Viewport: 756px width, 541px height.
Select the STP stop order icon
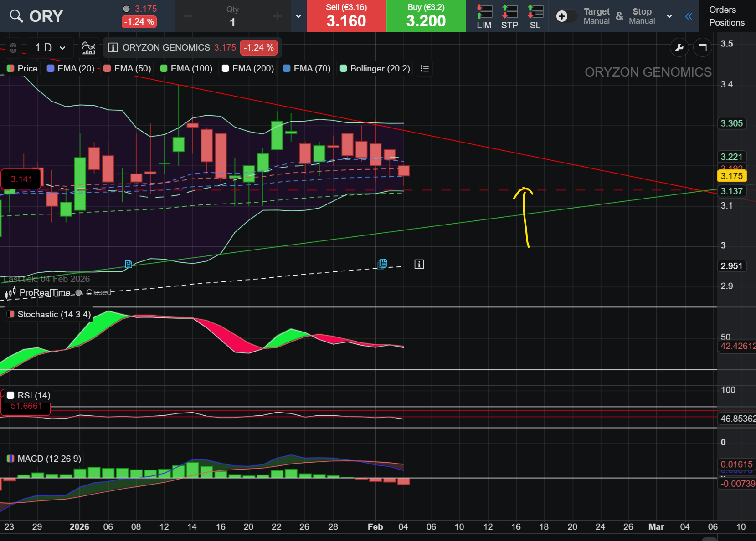509,17
